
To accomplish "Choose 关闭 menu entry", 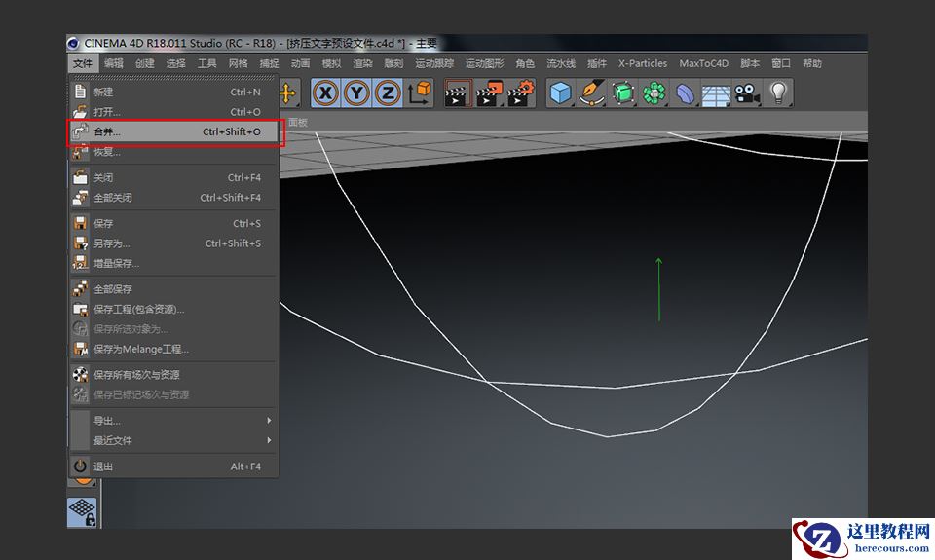I will coord(174,177).
